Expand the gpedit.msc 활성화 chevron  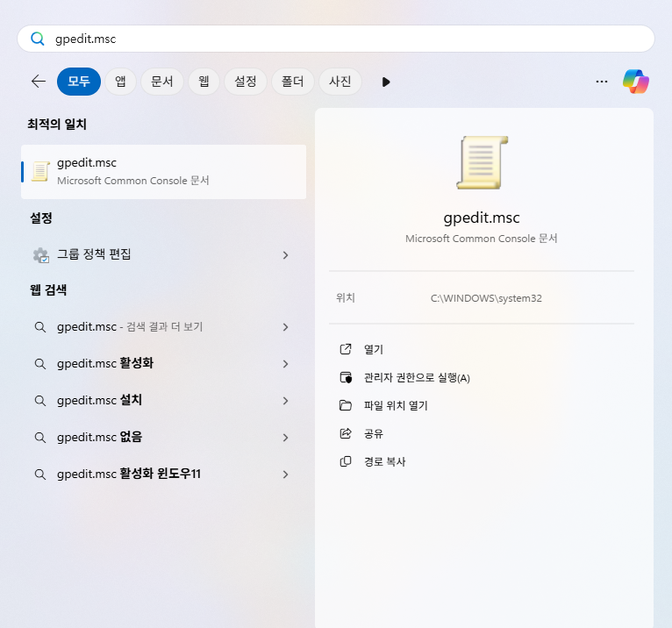[x=285, y=364]
